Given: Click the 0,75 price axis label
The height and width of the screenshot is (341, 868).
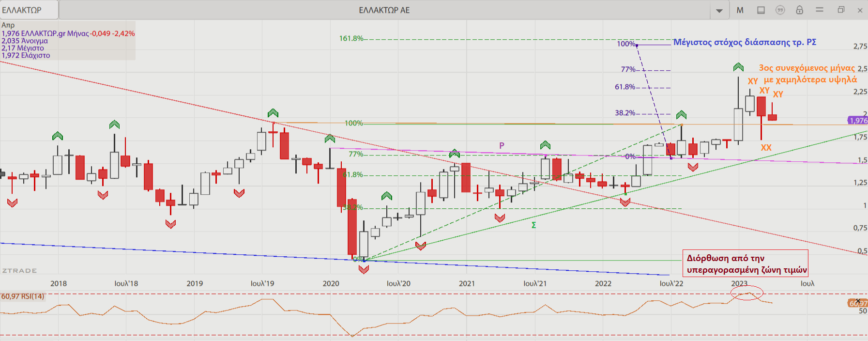Looking at the screenshot, I should [x=860, y=228].
